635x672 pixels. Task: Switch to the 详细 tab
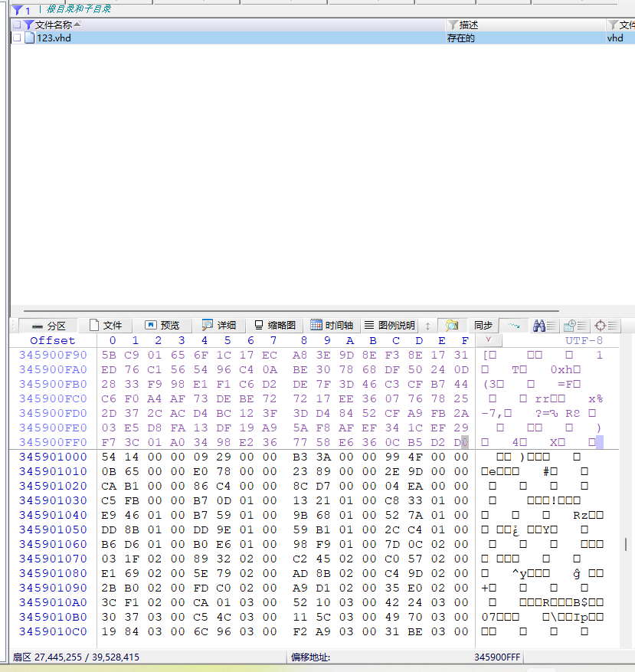tap(219, 326)
